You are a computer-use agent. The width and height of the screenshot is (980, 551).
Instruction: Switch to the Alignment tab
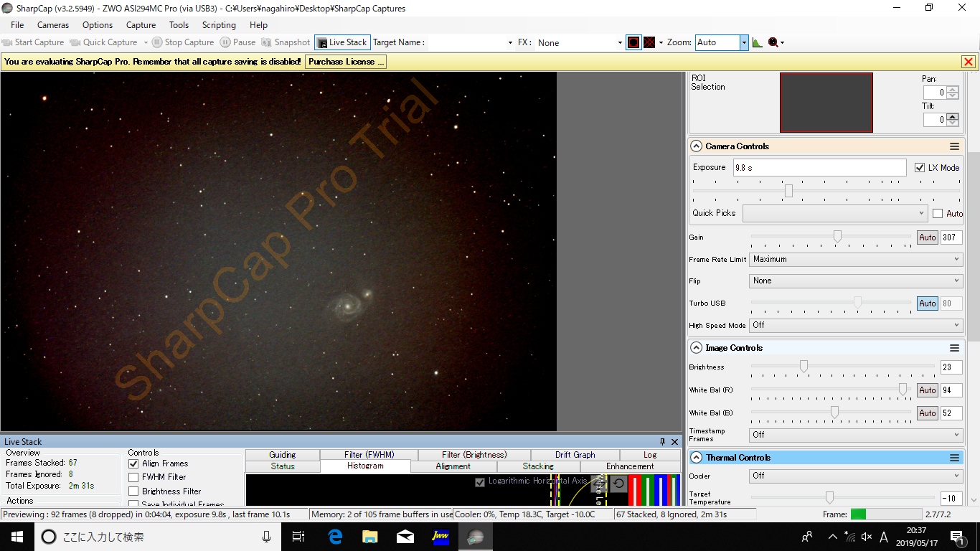(x=453, y=466)
